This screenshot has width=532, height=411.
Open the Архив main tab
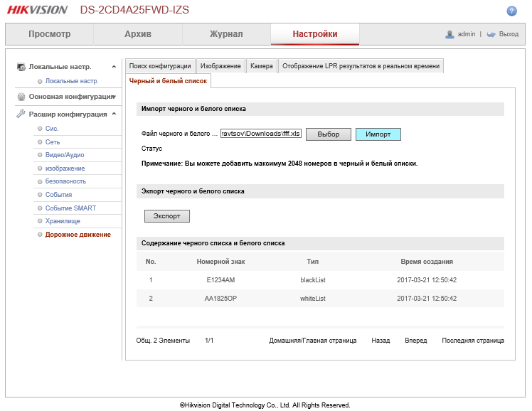pos(138,34)
